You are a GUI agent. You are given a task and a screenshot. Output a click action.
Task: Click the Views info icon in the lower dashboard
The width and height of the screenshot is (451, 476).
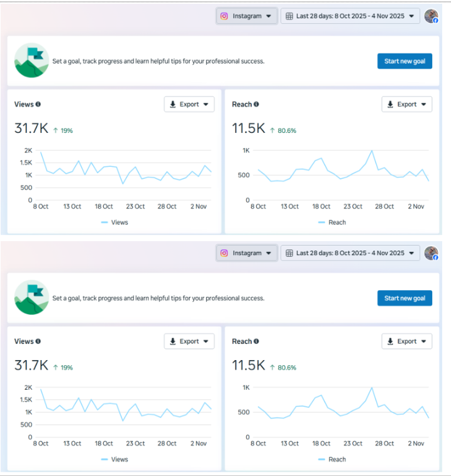[38, 341]
